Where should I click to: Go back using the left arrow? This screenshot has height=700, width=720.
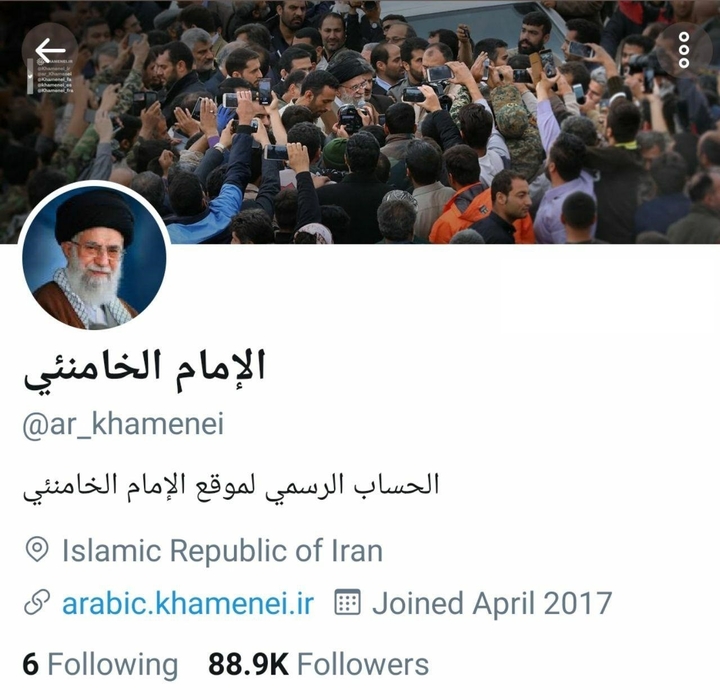(x=50, y=51)
